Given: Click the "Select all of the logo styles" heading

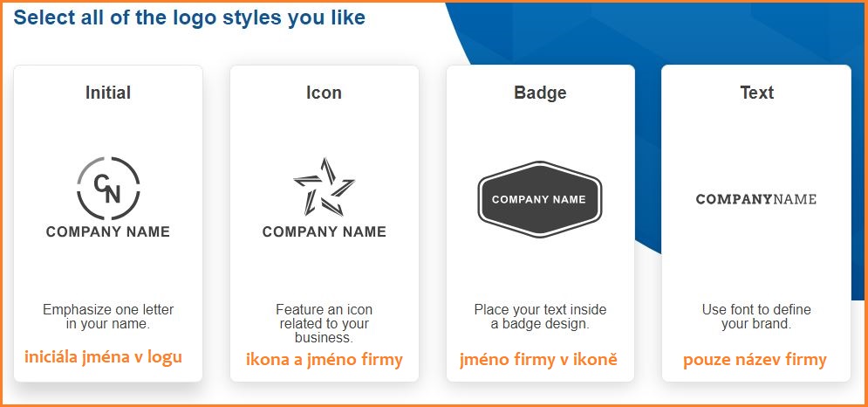Looking at the screenshot, I should [x=189, y=17].
